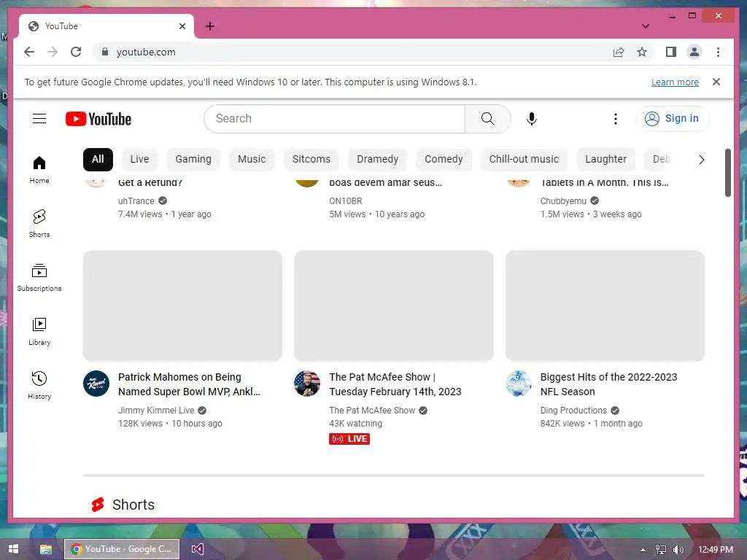Open Ding Productions channel name
747x560 pixels.
point(573,410)
